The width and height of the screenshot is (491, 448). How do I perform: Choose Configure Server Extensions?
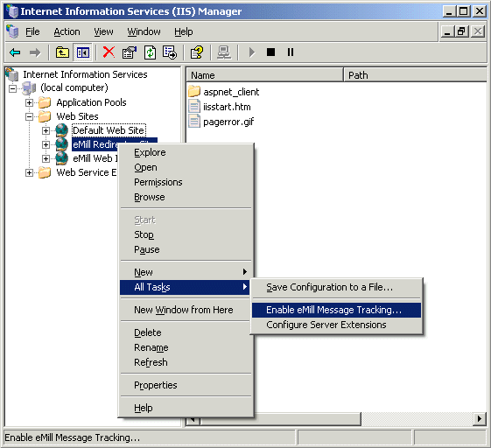coord(337,325)
